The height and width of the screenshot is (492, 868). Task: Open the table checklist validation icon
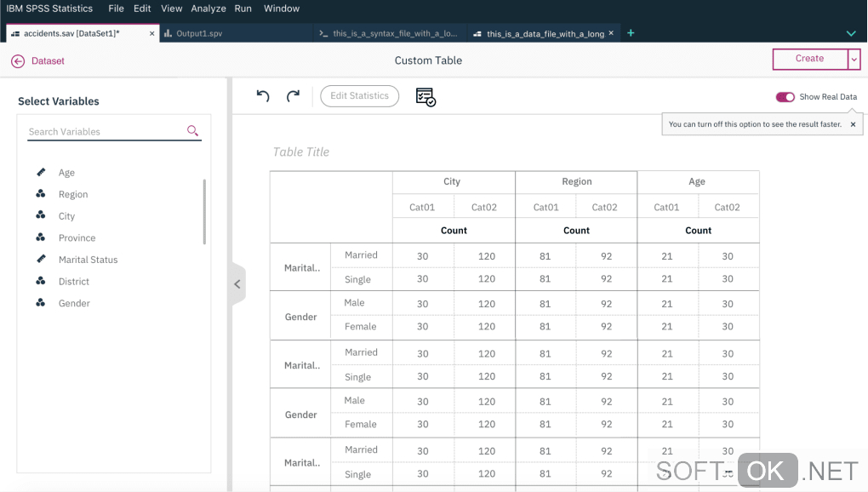[425, 97]
